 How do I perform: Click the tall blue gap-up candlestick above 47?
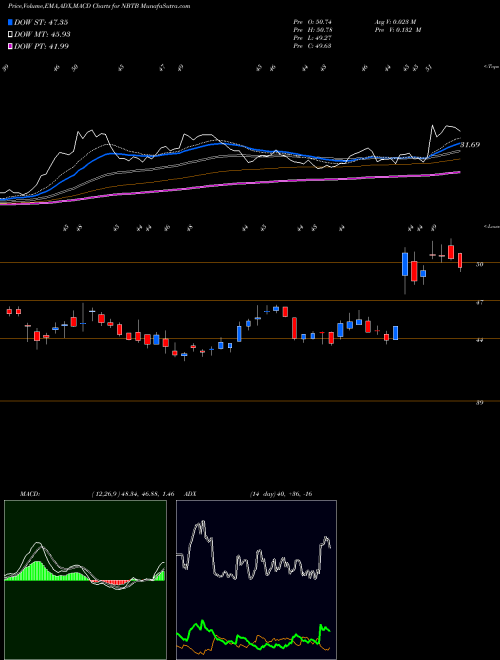(x=405, y=264)
